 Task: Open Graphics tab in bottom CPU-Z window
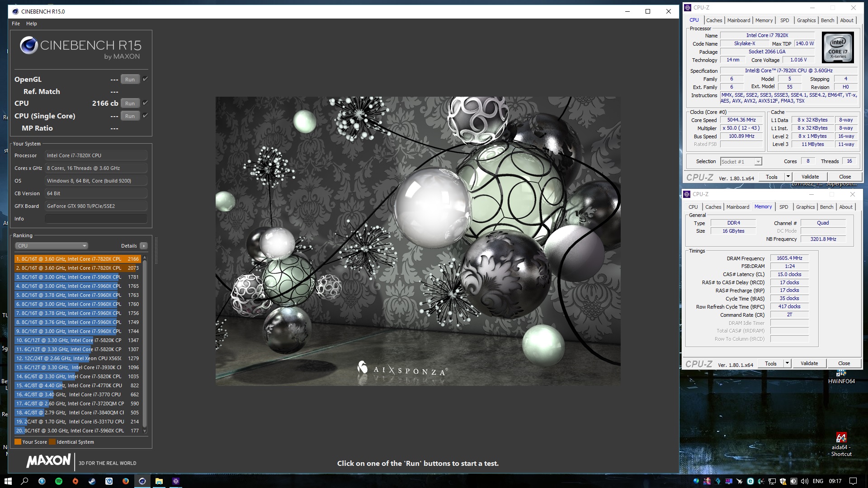tap(805, 207)
